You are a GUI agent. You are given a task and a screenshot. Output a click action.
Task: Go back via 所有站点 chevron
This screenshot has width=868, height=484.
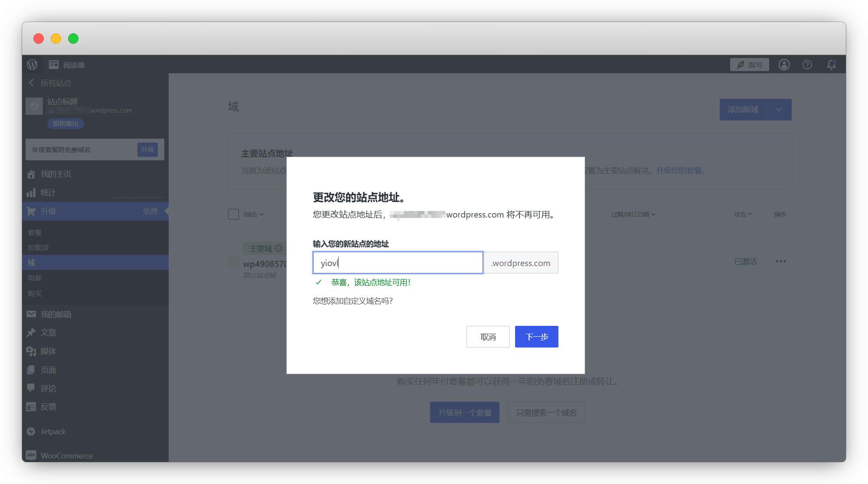click(x=31, y=83)
